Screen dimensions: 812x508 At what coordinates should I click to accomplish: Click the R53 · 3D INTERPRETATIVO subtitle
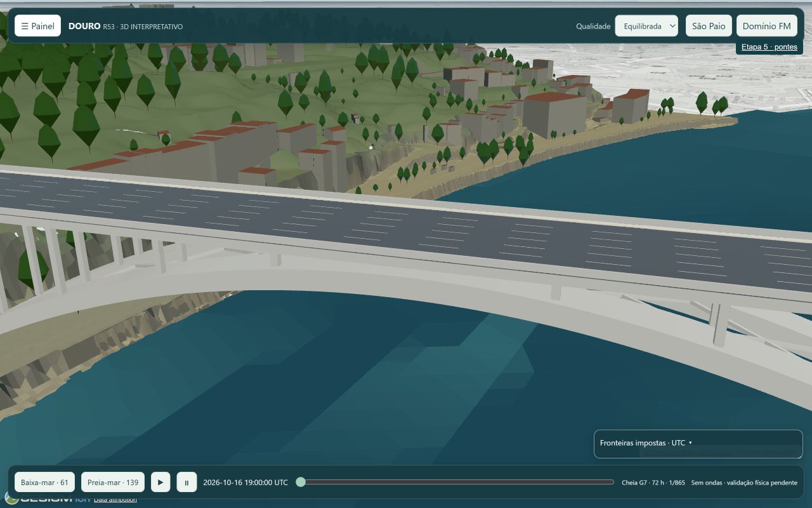(143, 27)
